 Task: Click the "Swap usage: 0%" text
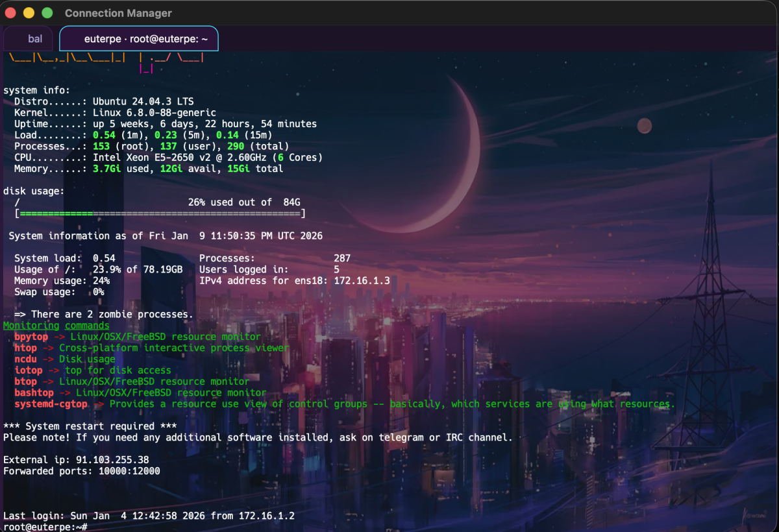[59, 292]
